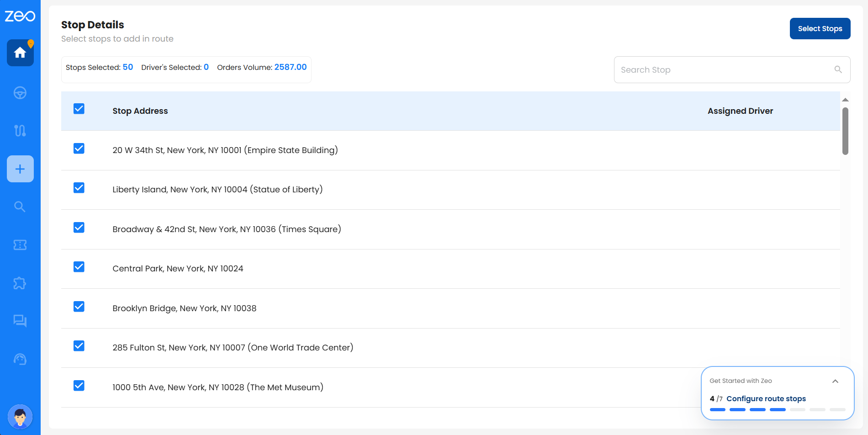The image size is (868, 435).
Task: Open the ticket coupon icon in sidebar
Action: [20, 245]
